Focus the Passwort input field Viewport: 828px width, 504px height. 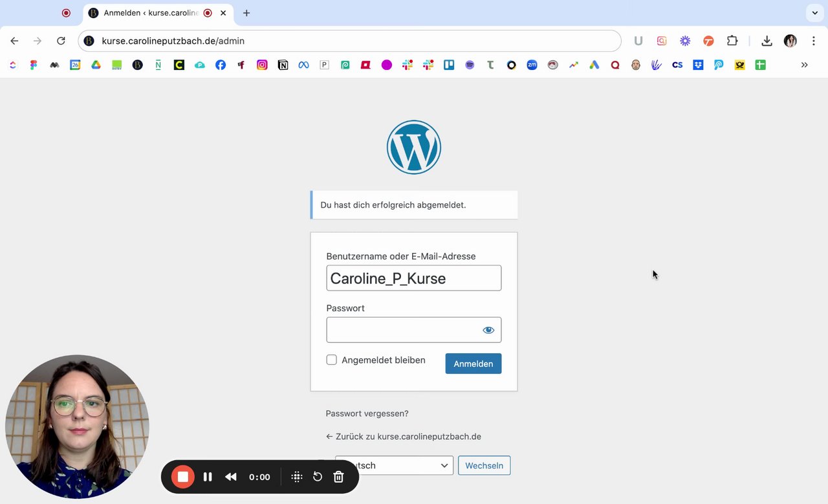[414, 330]
